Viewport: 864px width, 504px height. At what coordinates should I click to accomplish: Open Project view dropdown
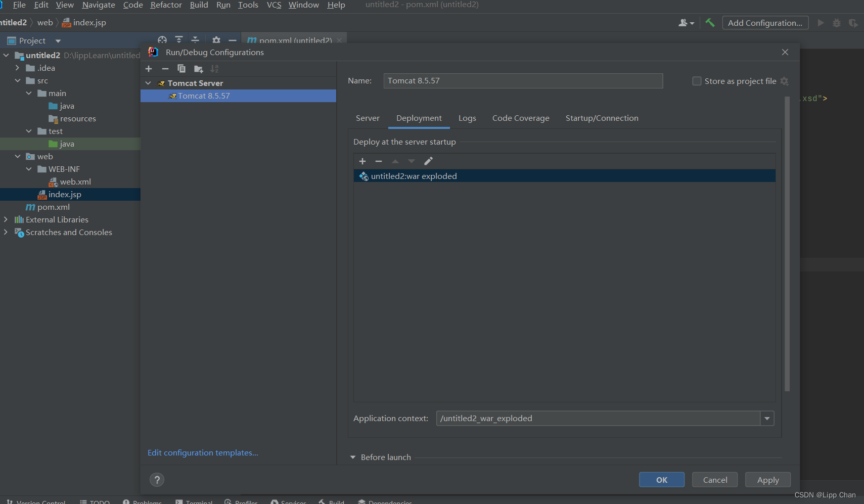tap(58, 41)
